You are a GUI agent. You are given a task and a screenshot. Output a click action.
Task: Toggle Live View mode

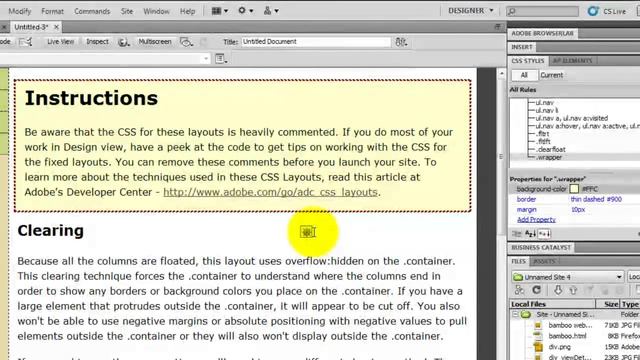(x=60, y=42)
